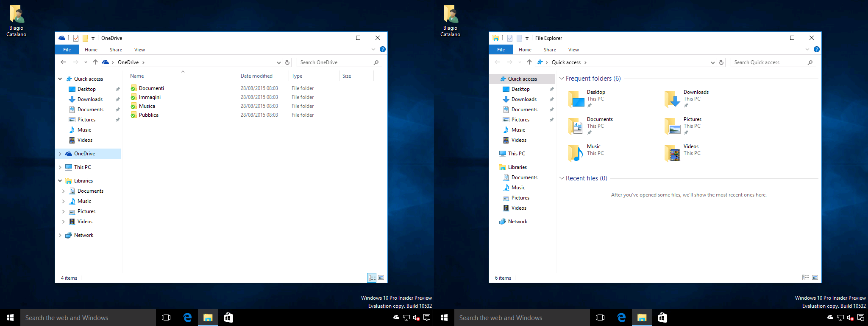Screen dimensions: 868x326
Task: Sort by Date modified column header
Action: [263, 76]
